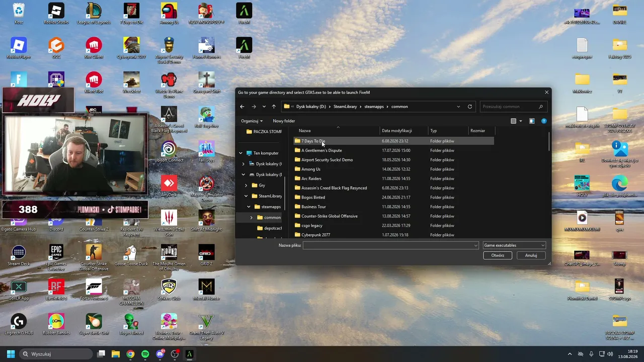Click the Otwórz button
Image resolution: width=644 pixels, height=362 pixels.
tap(498, 255)
